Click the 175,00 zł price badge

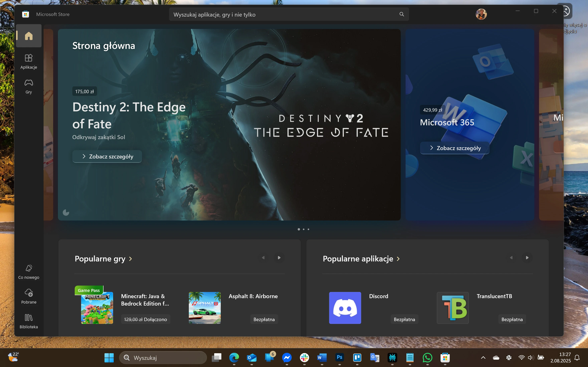(x=85, y=92)
